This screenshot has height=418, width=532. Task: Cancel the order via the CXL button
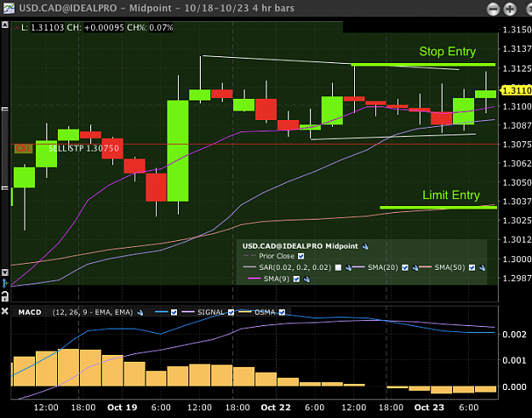click(x=24, y=149)
